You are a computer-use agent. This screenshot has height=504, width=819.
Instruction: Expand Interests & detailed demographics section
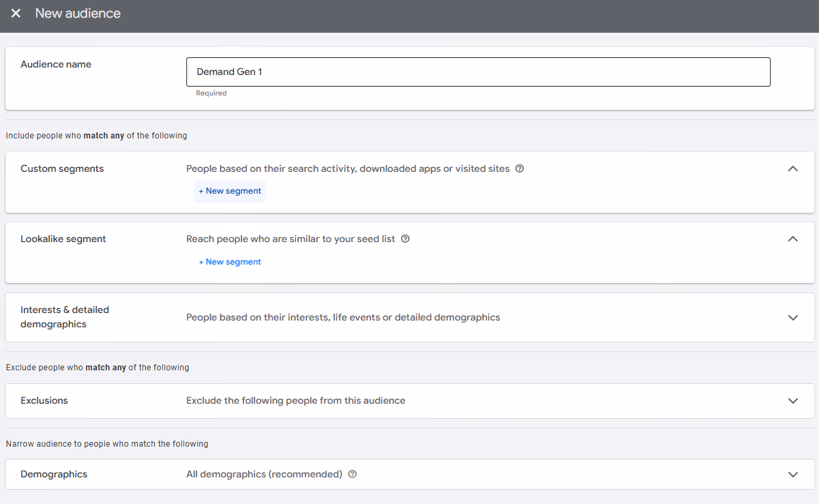point(792,317)
